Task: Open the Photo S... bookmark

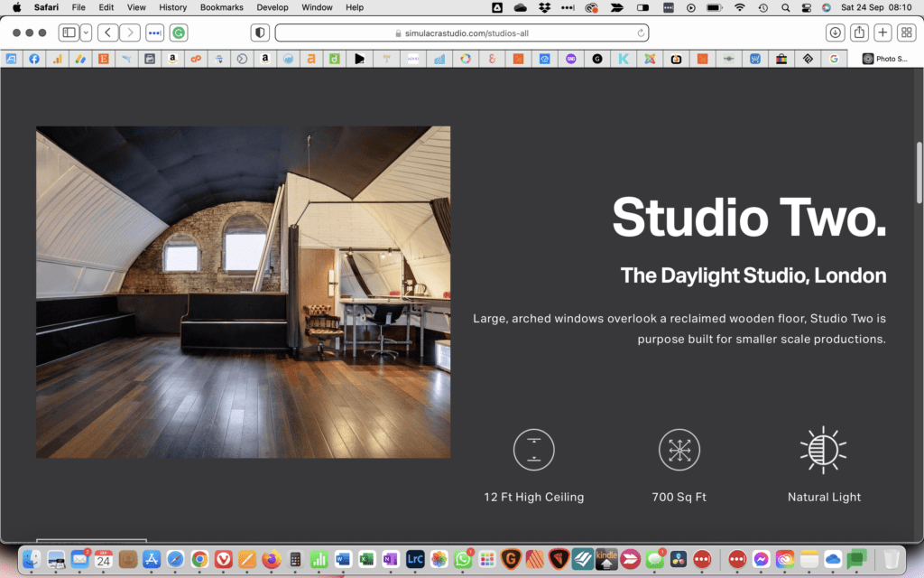Action: click(x=885, y=59)
